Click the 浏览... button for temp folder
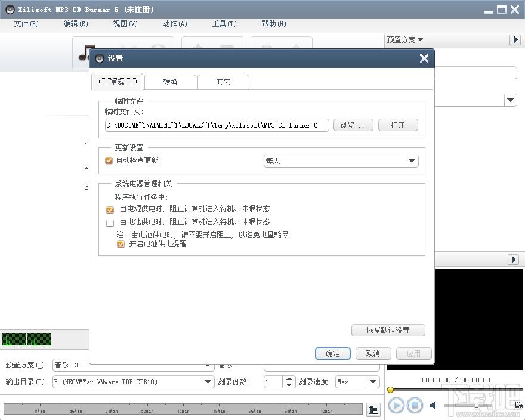Viewport: 525px width, 420px height. coord(353,125)
